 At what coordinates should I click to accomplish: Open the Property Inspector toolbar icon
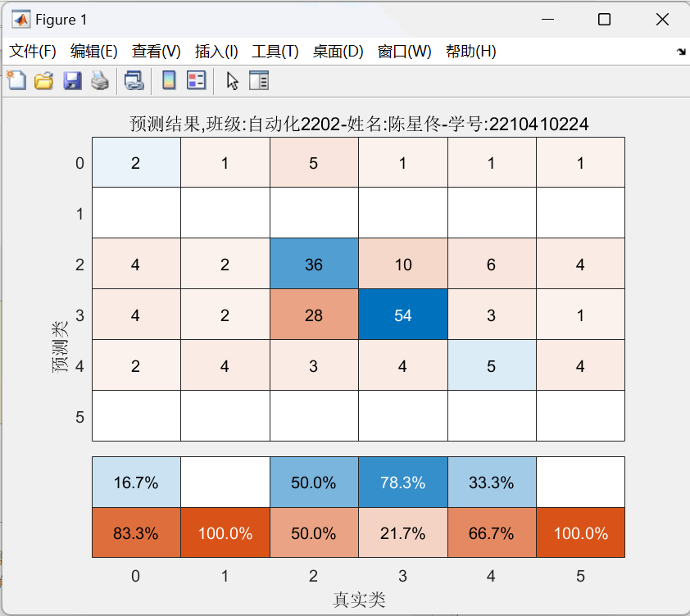point(259,80)
